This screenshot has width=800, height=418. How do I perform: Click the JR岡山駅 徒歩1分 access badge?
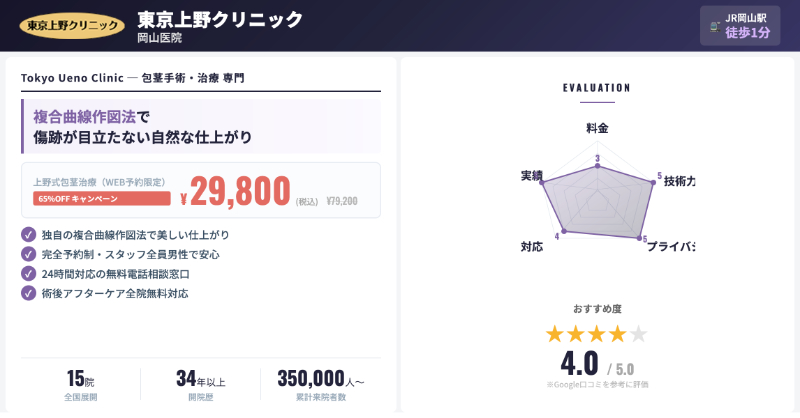[739, 25]
